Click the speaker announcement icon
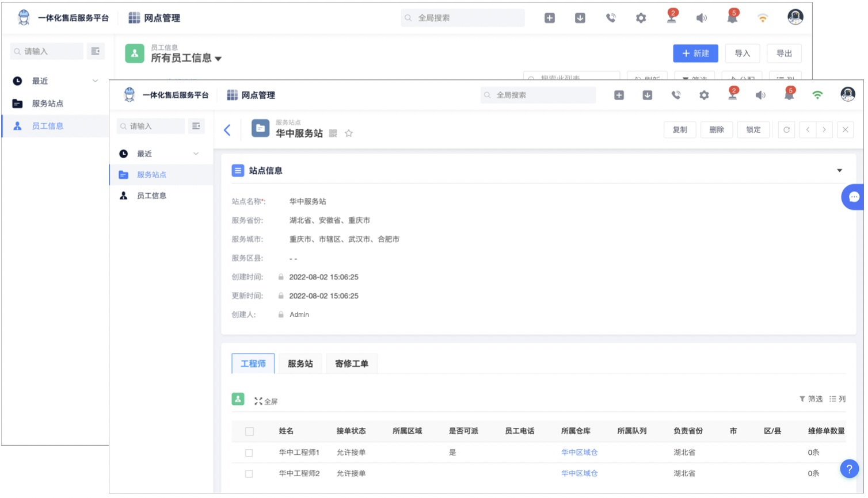This screenshot has width=868, height=498. pos(760,95)
